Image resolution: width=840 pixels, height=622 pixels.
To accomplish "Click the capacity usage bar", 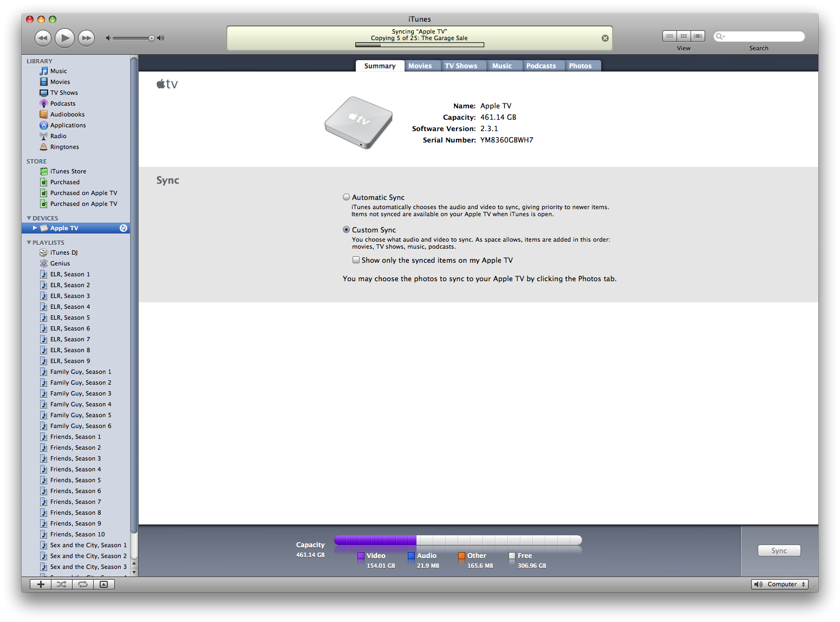I will point(458,540).
